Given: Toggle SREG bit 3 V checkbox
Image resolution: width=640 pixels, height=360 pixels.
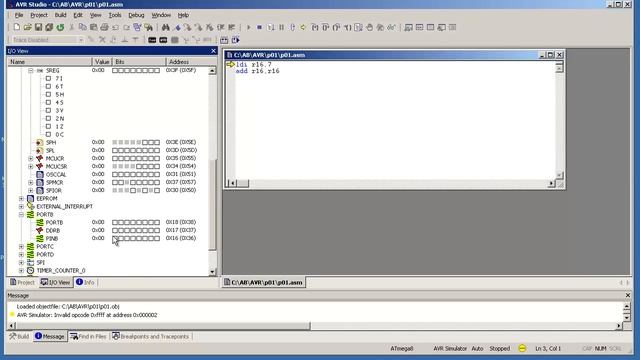Looking at the screenshot, I should coord(48,110).
